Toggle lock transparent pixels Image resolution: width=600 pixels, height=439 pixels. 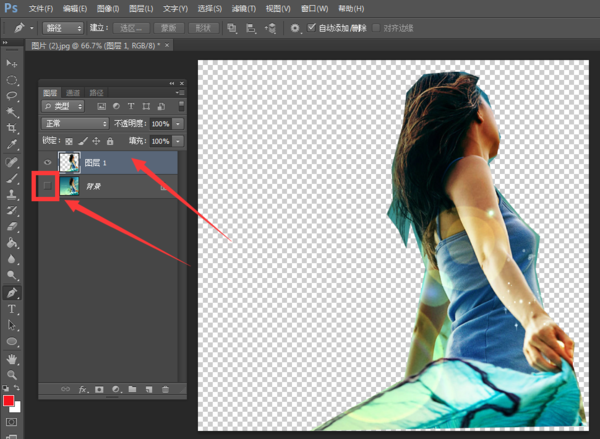point(69,141)
